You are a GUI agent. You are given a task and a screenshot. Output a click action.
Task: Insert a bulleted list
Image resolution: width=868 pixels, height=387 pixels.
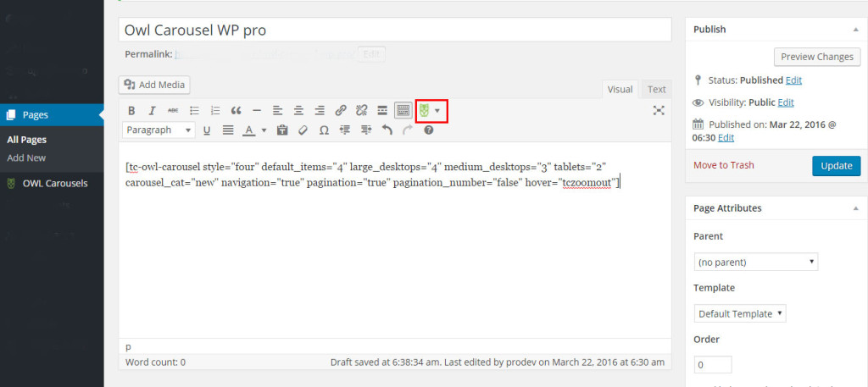(x=194, y=111)
